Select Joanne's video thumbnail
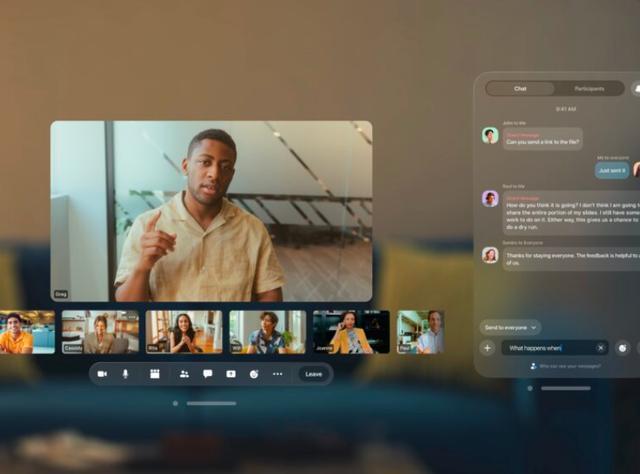Viewport: 640px width, 474px height. click(351, 331)
